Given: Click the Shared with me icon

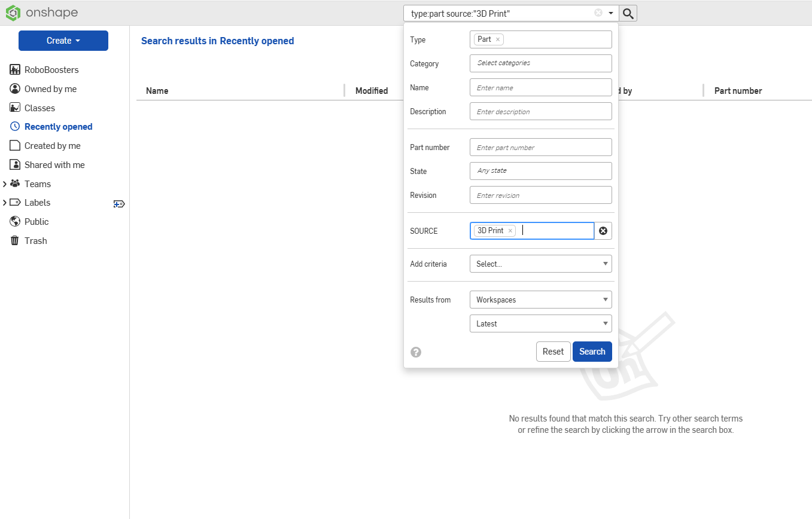Looking at the screenshot, I should click(x=15, y=164).
